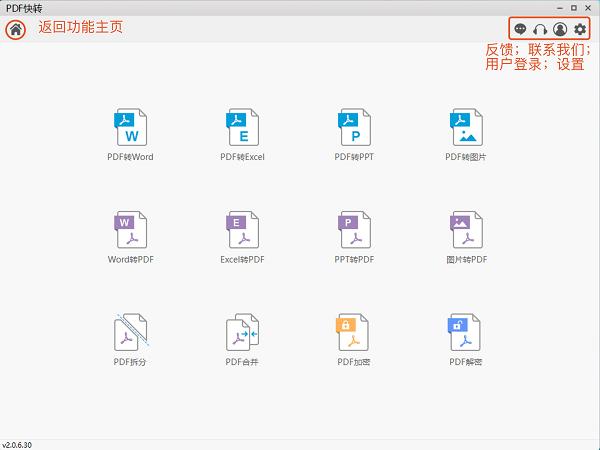Click the headphones contact us icon
600x450 pixels.
click(541, 29)
